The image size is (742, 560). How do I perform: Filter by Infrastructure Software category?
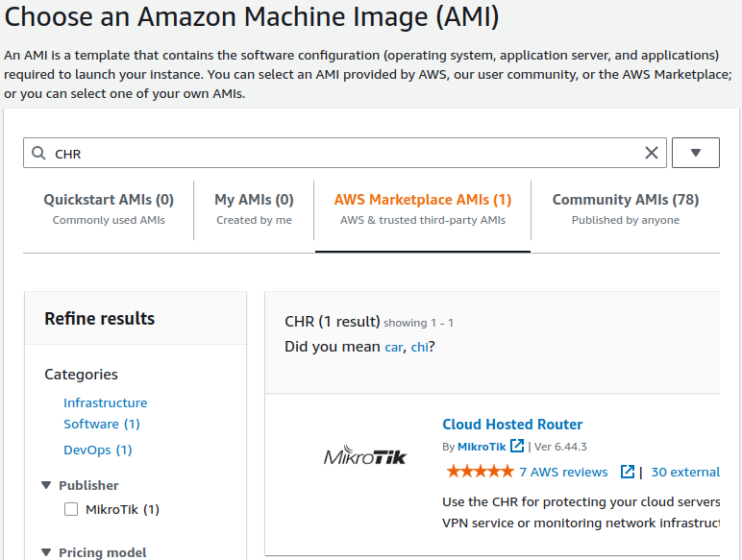(105, 413)
